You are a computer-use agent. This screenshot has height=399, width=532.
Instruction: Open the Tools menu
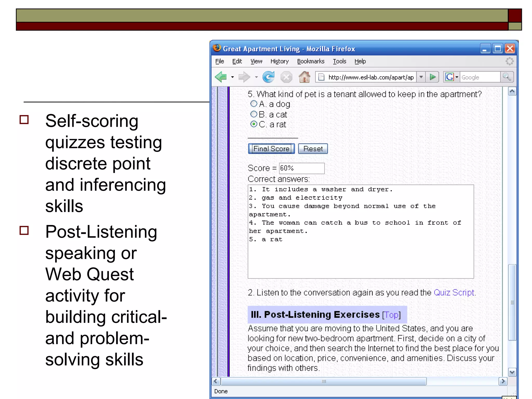pyautogui.click(x=340, y=61)
